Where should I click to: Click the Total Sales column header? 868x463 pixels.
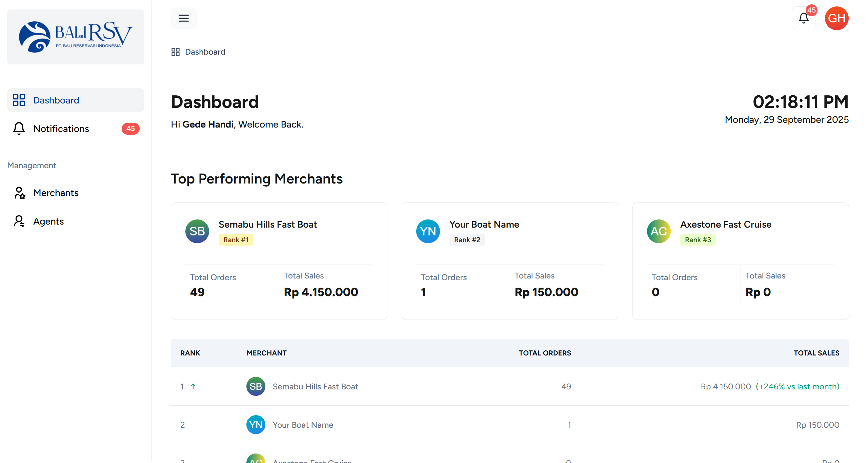[816, 353]
